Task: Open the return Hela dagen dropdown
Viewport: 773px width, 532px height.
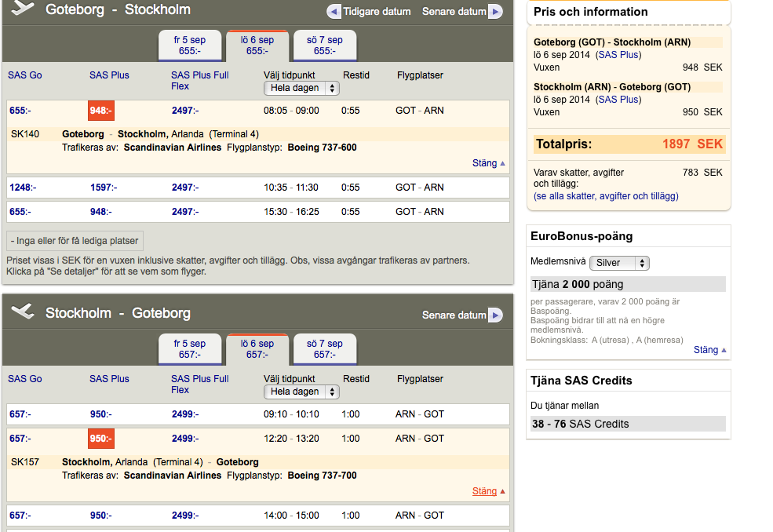Action: pyautogui.click(x=301, y=392)
